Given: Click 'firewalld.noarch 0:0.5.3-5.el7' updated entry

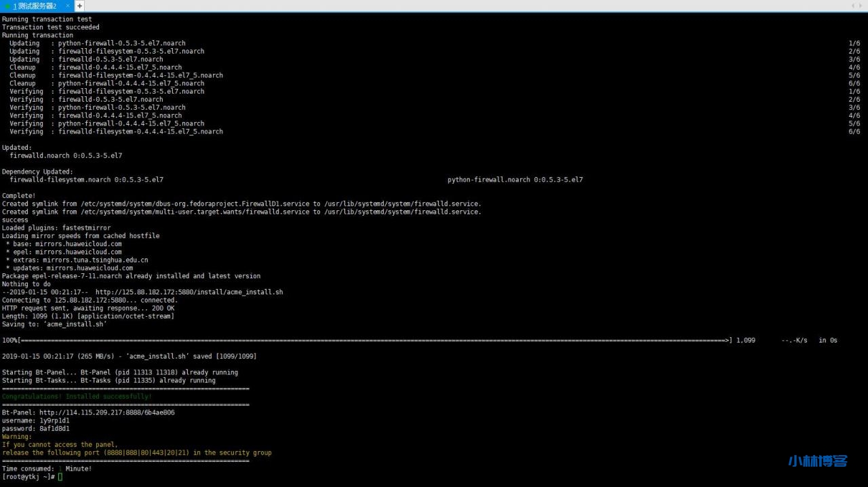Looking at the screenshot, I should (x=66, y=155).
